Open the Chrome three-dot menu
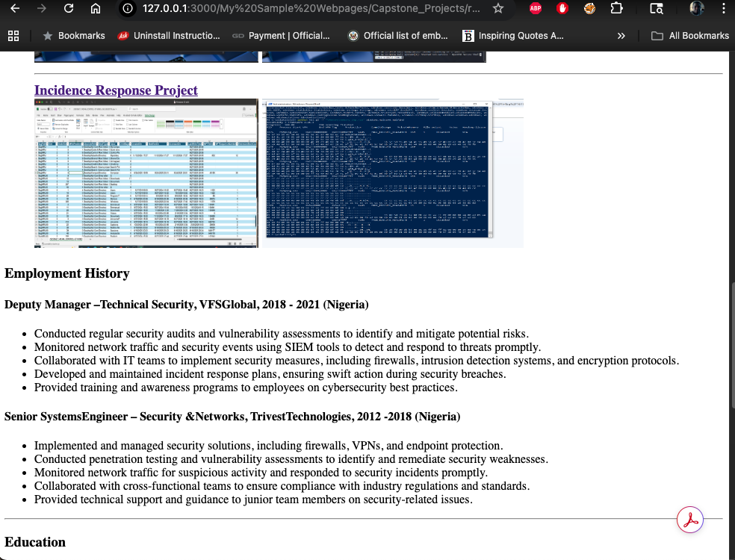Viewport: 735px width, 560px height. [723, 8]
